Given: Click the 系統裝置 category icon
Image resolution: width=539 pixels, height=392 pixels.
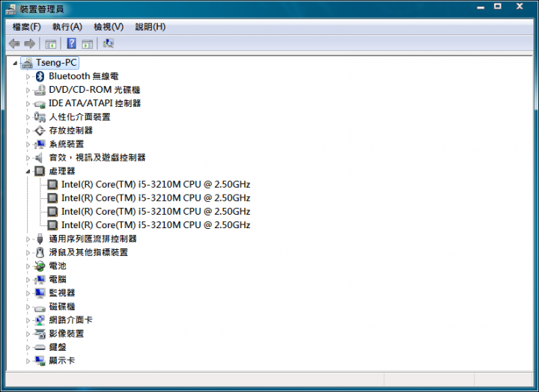Looking at the screenshot, I should (40, 144).
